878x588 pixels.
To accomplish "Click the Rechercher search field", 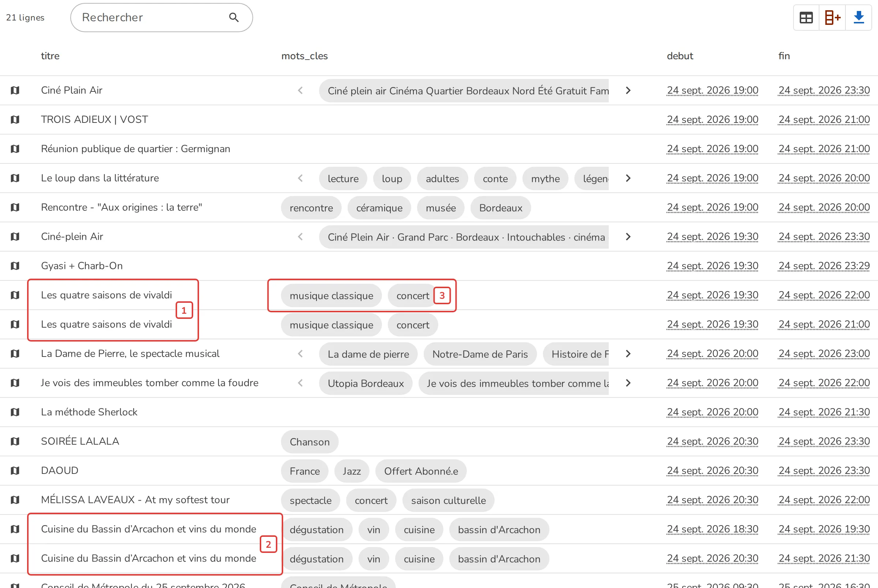I will (x=161, y=18).
